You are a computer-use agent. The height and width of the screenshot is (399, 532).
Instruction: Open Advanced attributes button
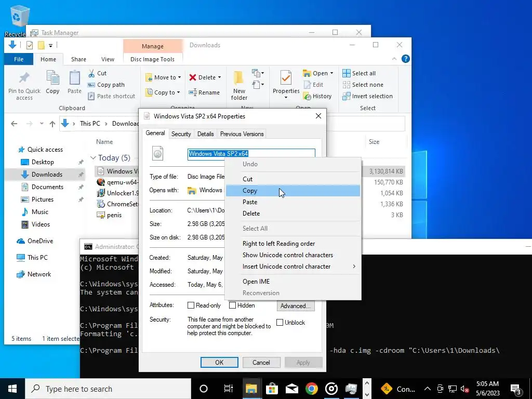coord(296,305)
